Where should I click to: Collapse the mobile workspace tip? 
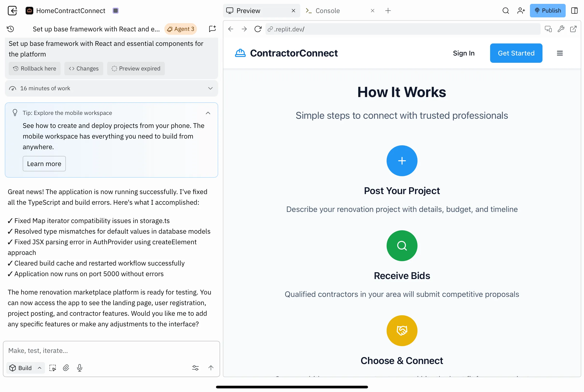208,113
